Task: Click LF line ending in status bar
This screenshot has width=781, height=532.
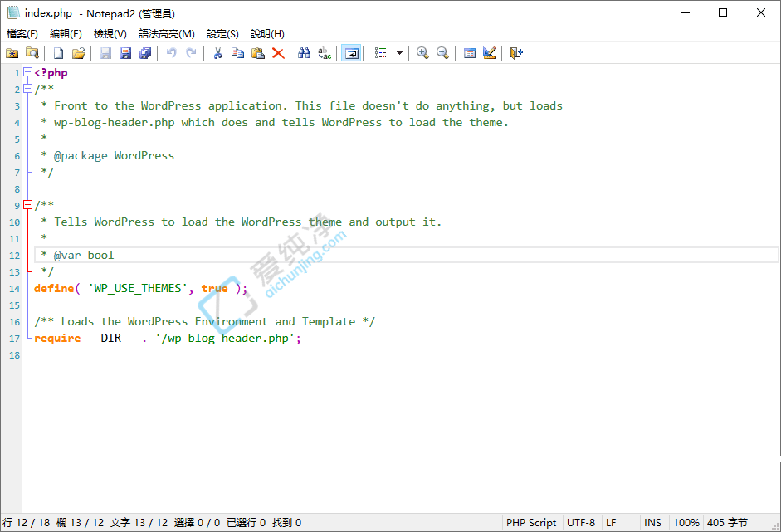Action: click(611, 523)
